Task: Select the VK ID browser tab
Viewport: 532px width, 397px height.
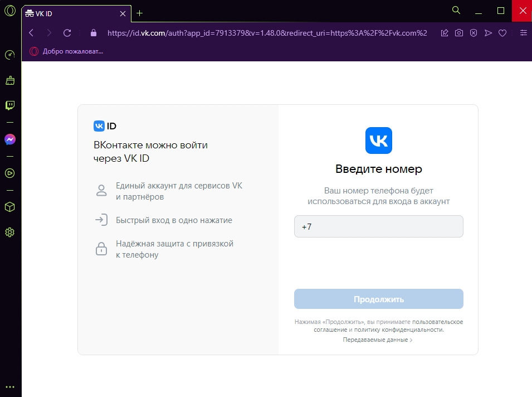Action: 77,13
